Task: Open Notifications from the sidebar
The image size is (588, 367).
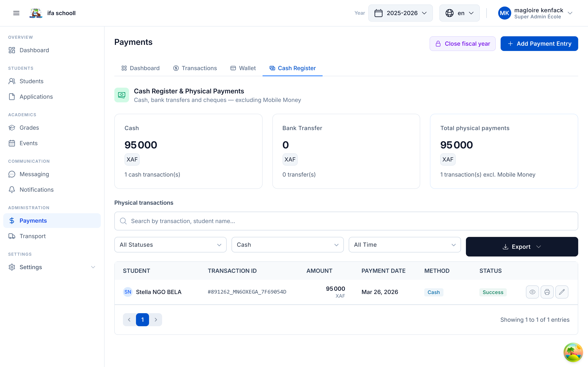Action: point(37,190)
